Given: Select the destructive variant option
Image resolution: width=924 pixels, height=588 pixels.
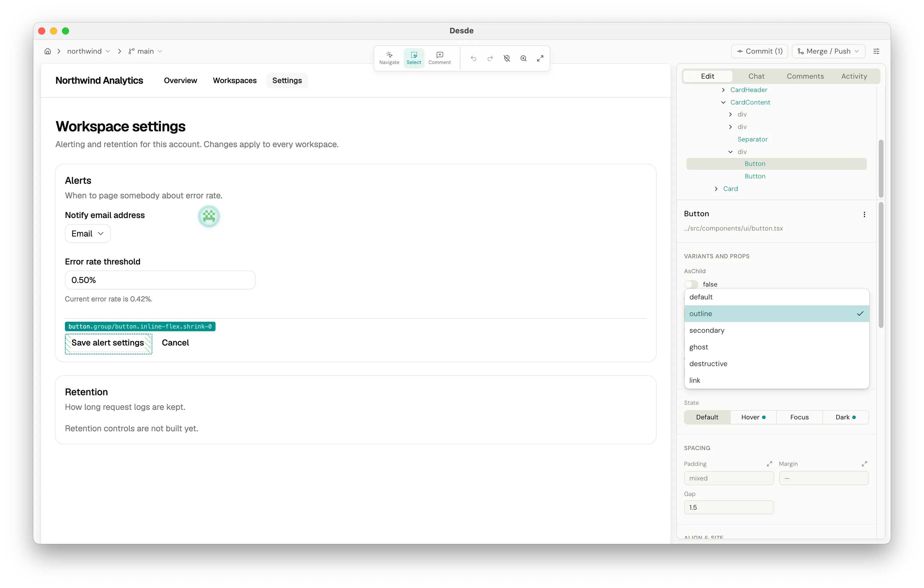Looking at the screenshot, I should (776, 363).
